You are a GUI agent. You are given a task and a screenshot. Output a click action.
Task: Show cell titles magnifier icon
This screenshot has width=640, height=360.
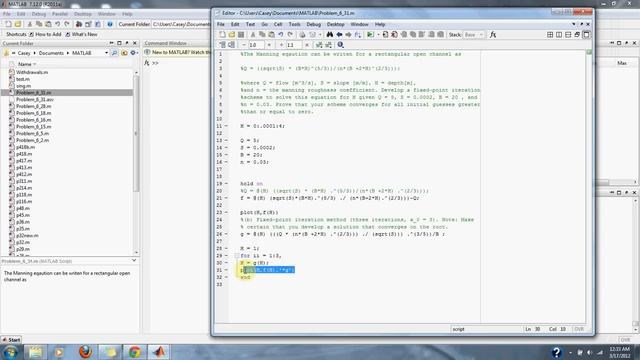[x=340, y=45]
